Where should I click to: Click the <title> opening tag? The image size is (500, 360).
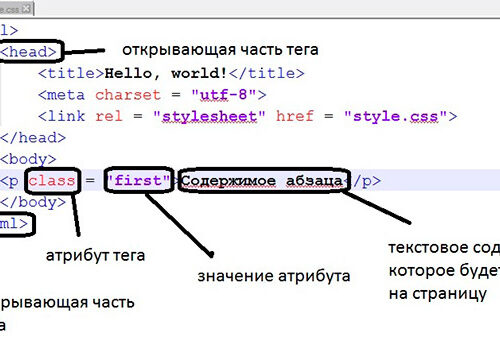click(x=71, y=73)
